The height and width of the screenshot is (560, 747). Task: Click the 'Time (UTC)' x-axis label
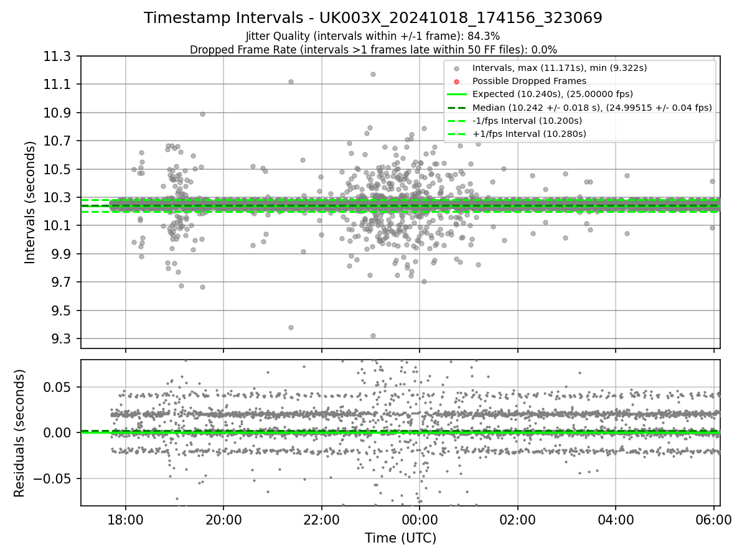[400, 538]
